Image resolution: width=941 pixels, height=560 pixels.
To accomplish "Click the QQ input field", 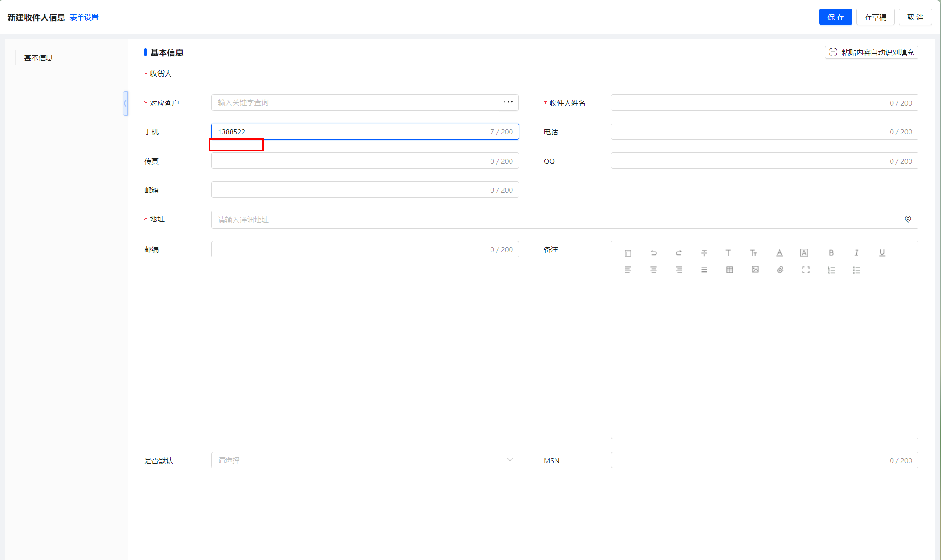I will point(765,161).
